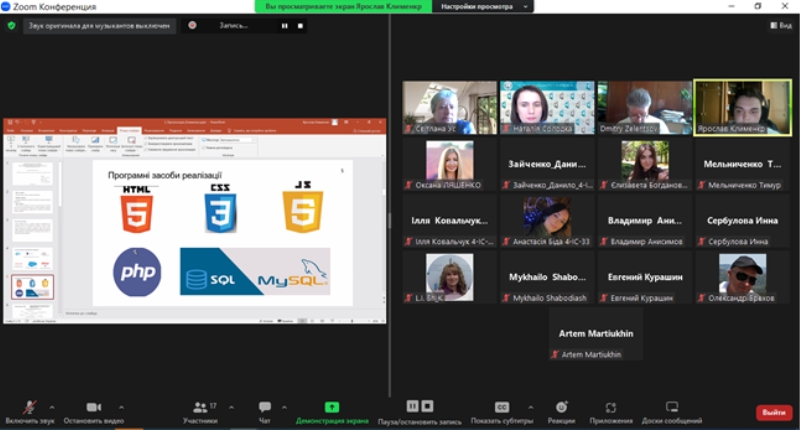Click the green encryption shield icon
The image size is (800, 430).
11,25
